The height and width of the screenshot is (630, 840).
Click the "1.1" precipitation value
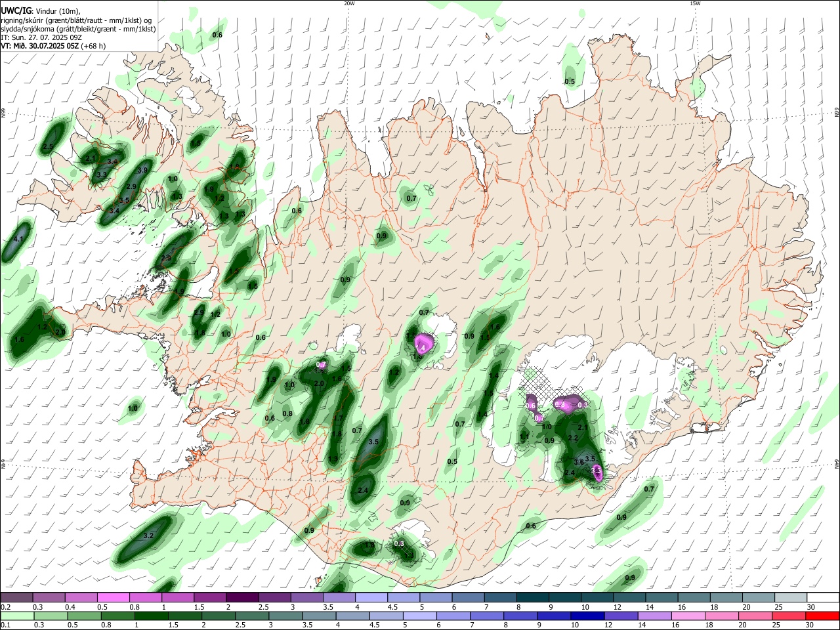(x=524, y=437)
